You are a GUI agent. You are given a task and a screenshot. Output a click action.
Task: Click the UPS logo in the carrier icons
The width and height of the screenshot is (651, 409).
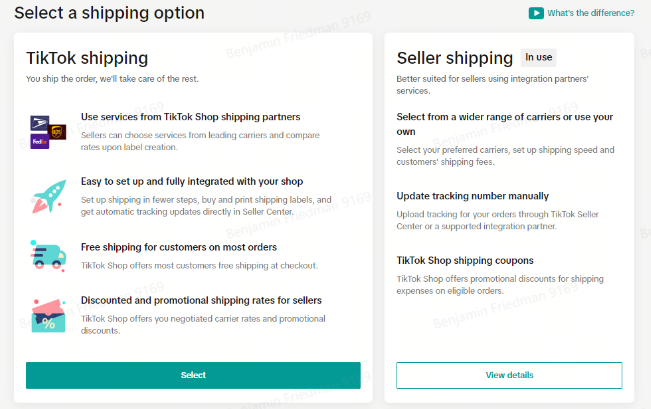(57, 132)
